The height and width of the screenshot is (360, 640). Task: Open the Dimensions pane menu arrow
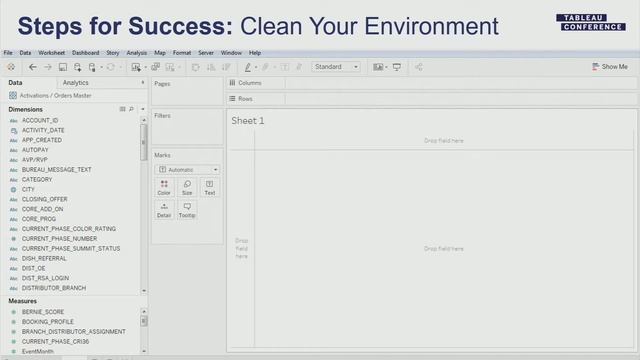[x=142, y=109]
